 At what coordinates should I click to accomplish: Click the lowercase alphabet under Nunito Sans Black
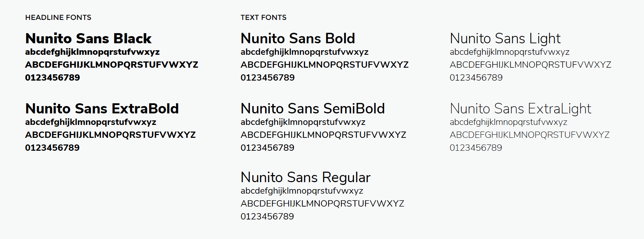point(92,52)
